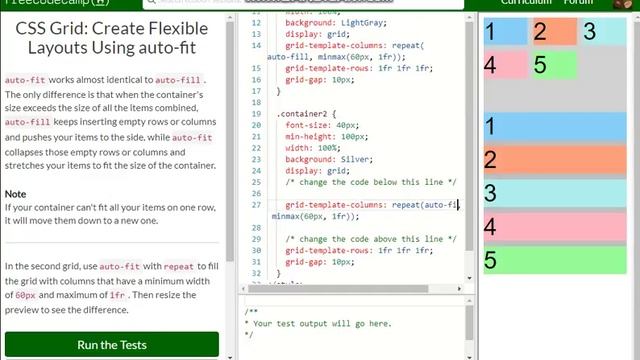The width and height of the screenshot is (640, 360).
Task: Click the down arrow of the instructions scrollbar
Action: (230, 357)
